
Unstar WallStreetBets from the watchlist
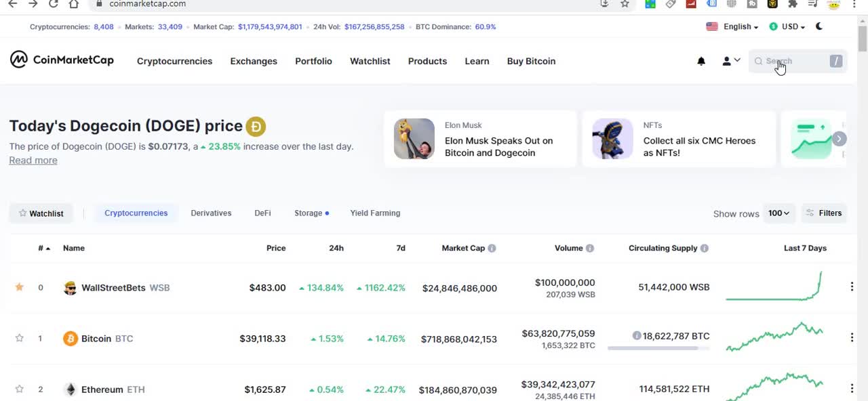20,287
